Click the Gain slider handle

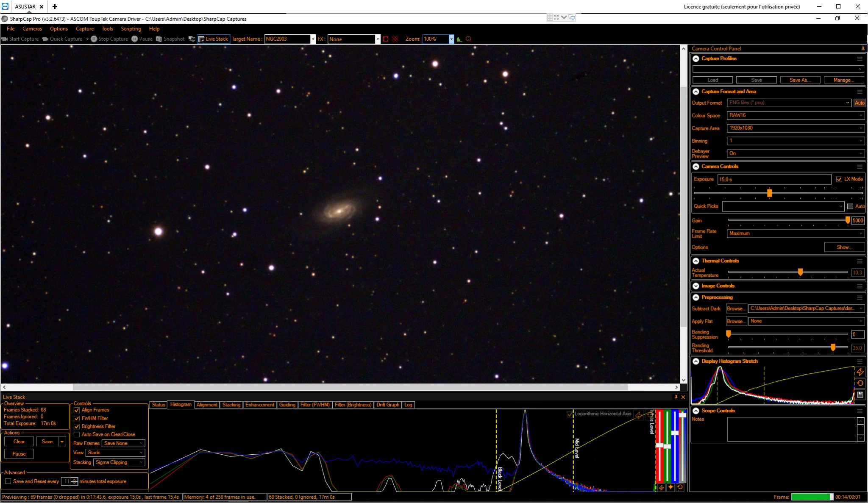pos(848,220)
